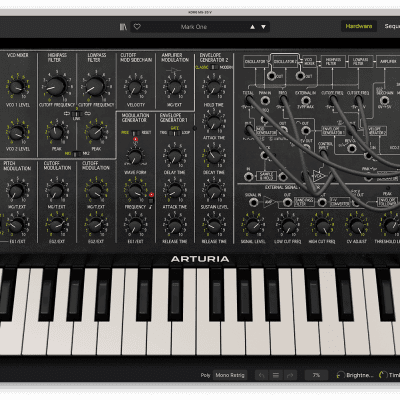Click the Lowpass Filter Peak knob
This screenshot has width=400, height=400.
(x=96, y=132)
